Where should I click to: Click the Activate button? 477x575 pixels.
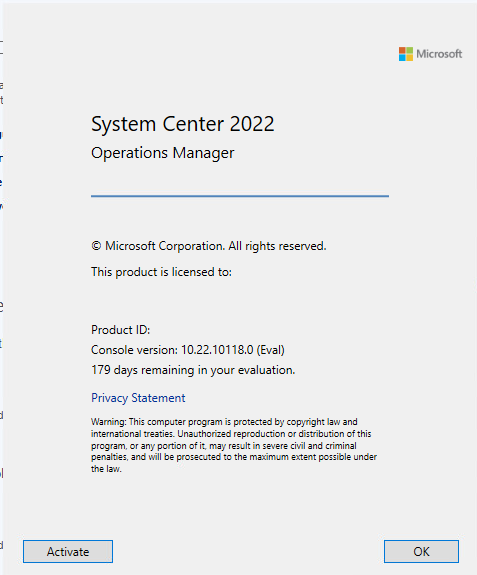[68, 551]
